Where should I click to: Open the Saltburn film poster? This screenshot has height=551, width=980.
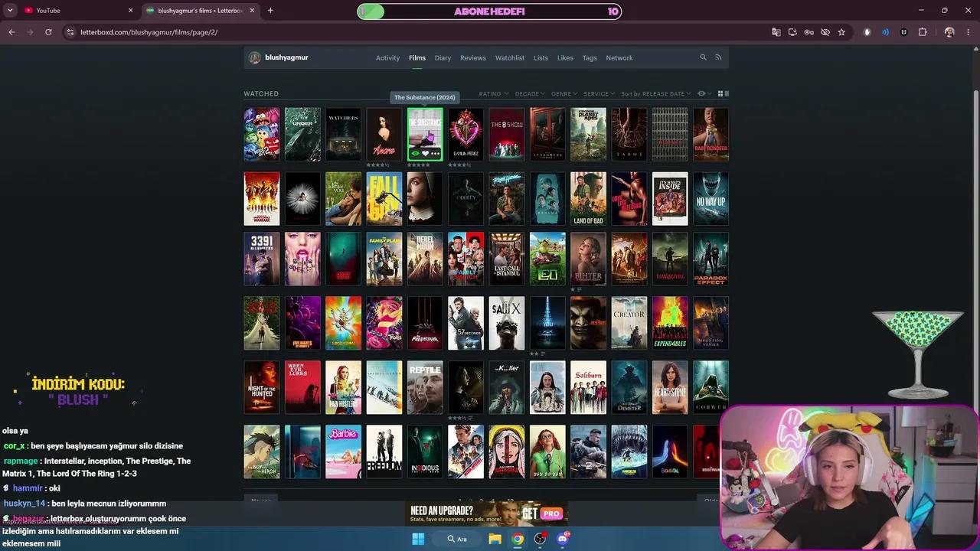click(588, 387)
